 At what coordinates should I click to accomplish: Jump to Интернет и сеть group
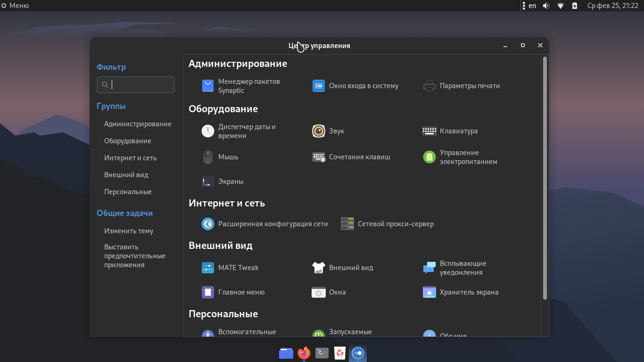[x=131, y=158]
